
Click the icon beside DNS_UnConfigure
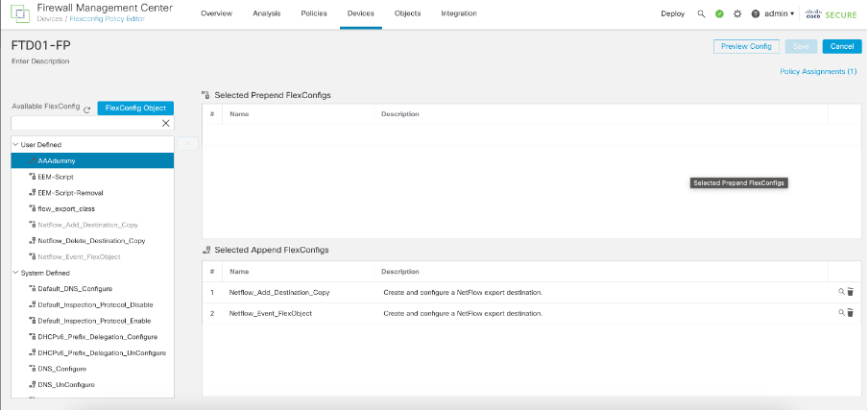(x=32, y=384)
